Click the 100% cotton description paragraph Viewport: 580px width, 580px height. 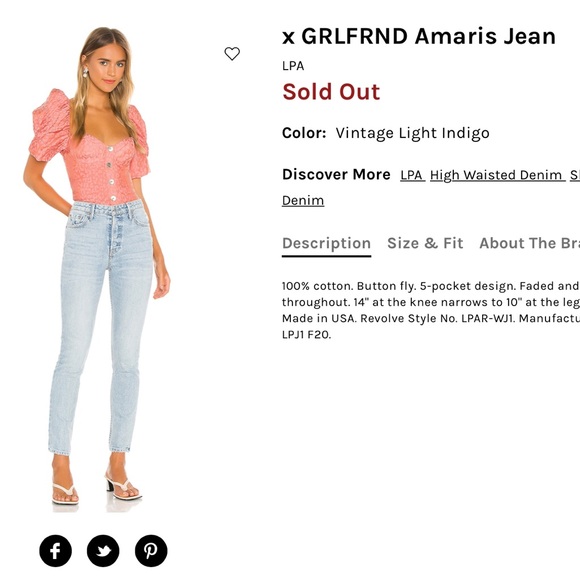(x=431, y=310)
